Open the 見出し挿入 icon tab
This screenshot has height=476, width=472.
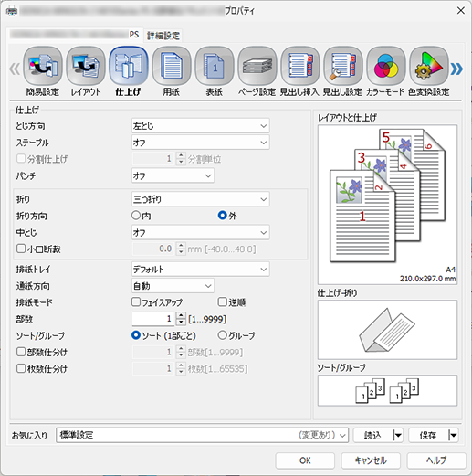[299, 71]
